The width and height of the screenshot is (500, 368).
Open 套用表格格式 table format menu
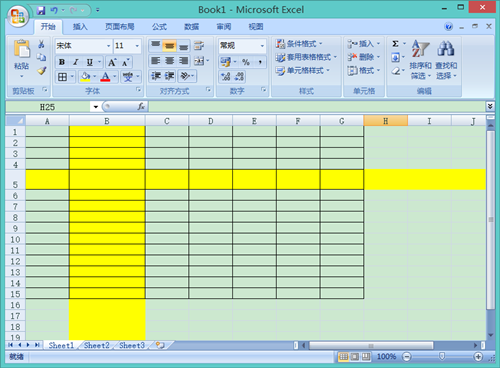(306, 57)
